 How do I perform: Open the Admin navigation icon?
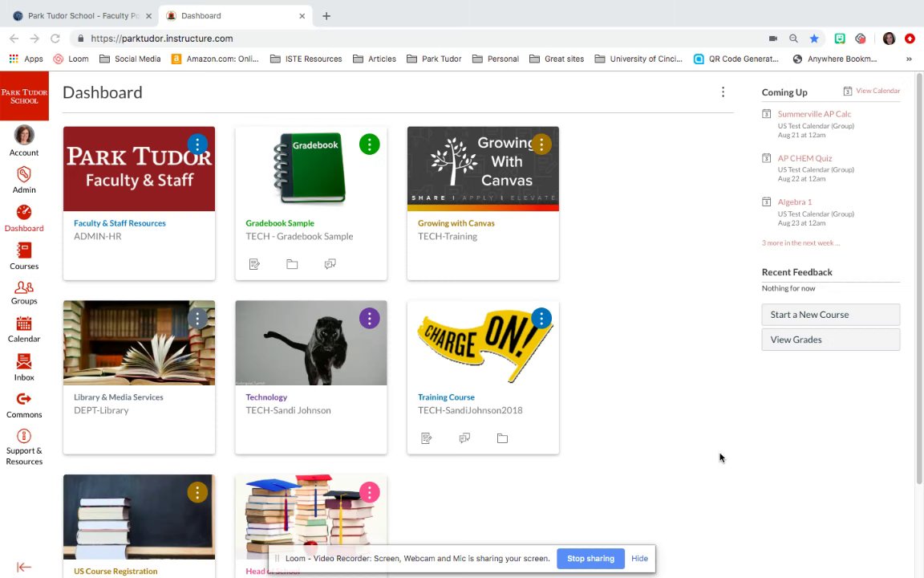[24, 180]
